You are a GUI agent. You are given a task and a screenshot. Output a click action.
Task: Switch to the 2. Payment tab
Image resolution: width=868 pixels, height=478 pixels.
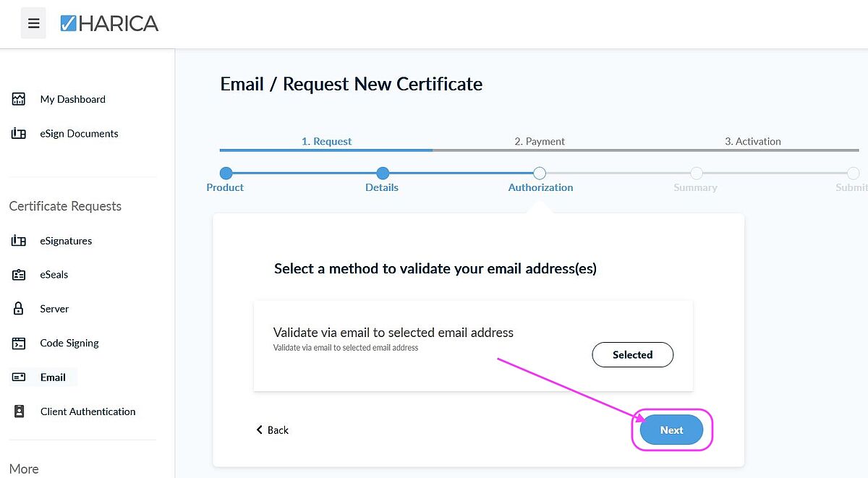[x=540, y=141]
